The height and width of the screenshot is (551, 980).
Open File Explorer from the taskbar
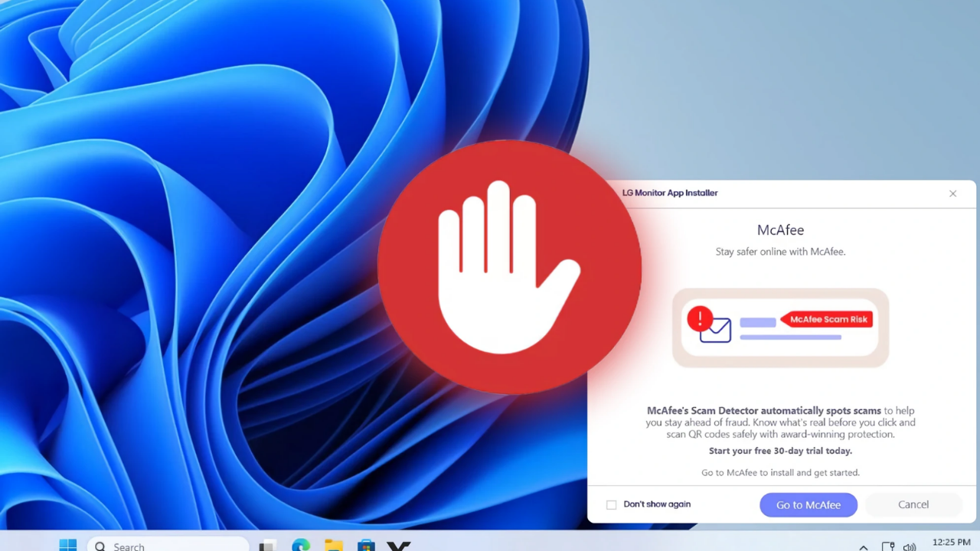click(334, 546)
